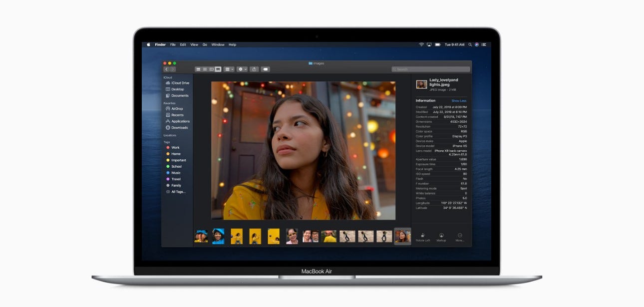
Task: Select the orange Home tag
Action: pyautogui.click(x=174, y=154)
